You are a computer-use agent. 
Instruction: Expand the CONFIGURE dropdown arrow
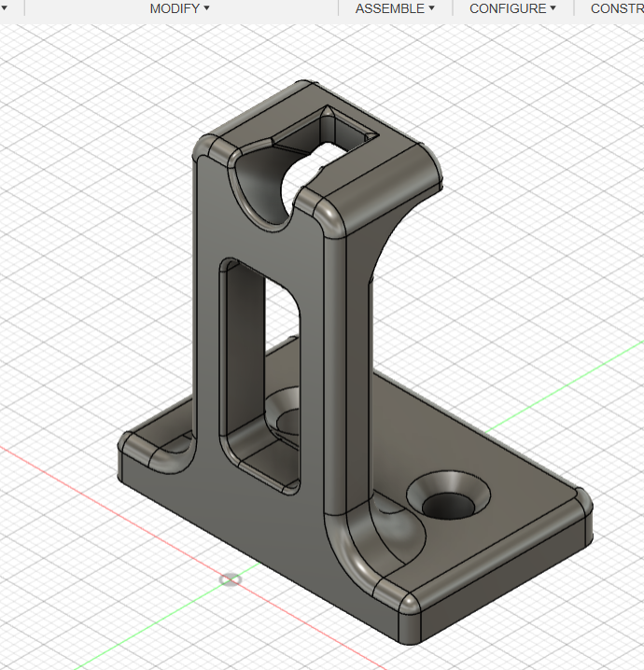[553, 8]
